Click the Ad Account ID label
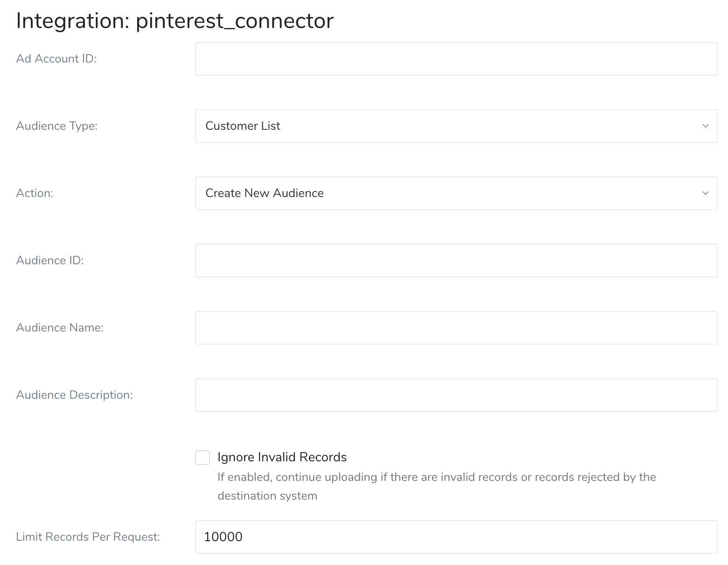 (x=56, y=59)
